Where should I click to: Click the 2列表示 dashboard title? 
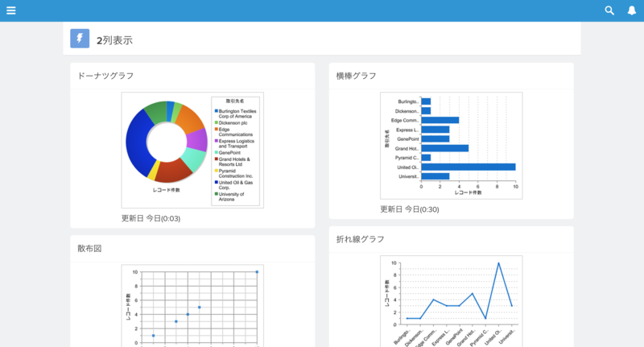(x=114, y=40)
